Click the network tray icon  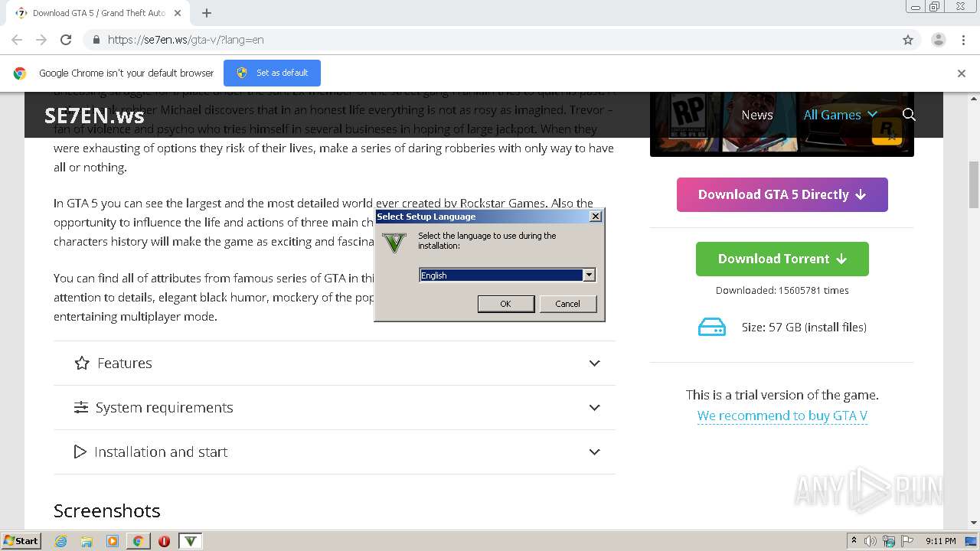click(x=889, y=541)
